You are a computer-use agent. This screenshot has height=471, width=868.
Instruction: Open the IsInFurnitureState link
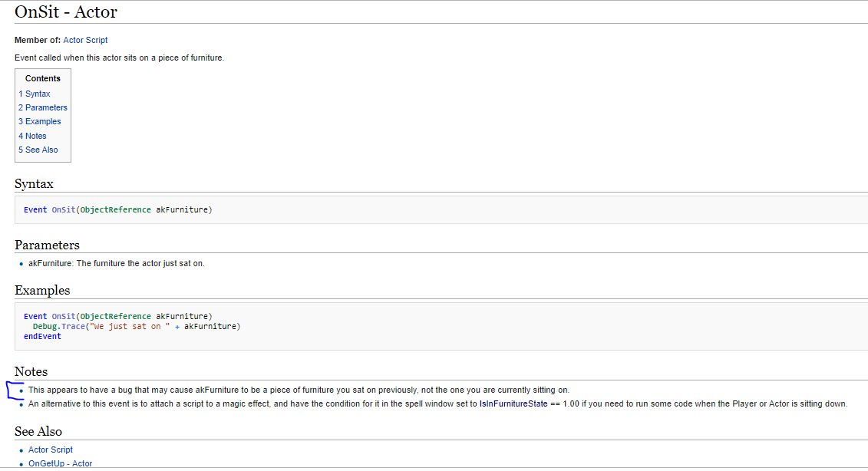tap(513, 403)
